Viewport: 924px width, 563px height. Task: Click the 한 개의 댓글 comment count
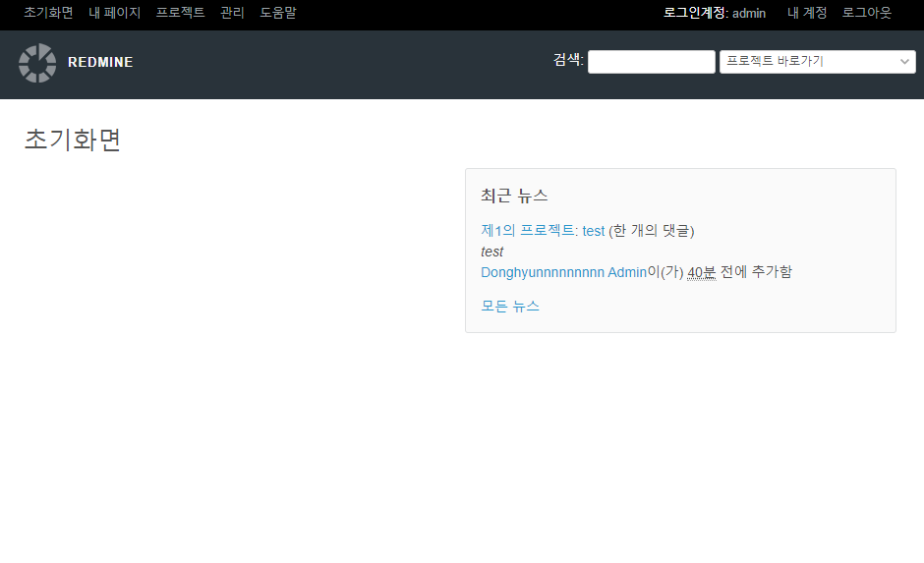point(651,230)
